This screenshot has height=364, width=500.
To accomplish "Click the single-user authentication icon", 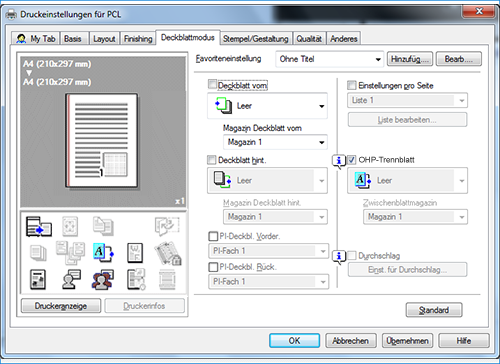I will 71,279.
